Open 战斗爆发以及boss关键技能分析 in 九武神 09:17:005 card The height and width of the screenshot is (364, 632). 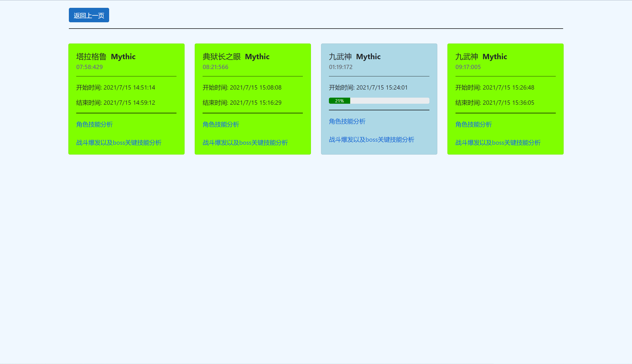pyautogui.click(x=498, y=143)
